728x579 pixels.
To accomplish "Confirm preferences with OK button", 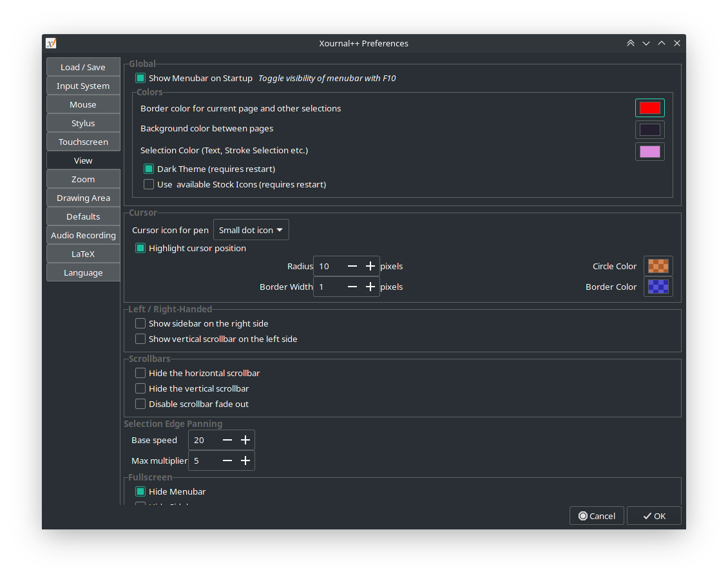I will pos(654,516).
